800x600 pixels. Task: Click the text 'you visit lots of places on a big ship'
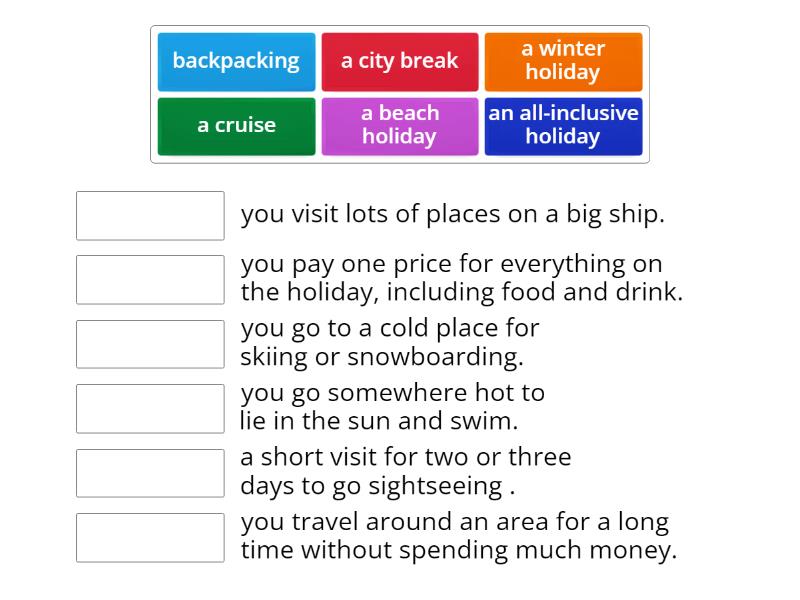point(452,214)
